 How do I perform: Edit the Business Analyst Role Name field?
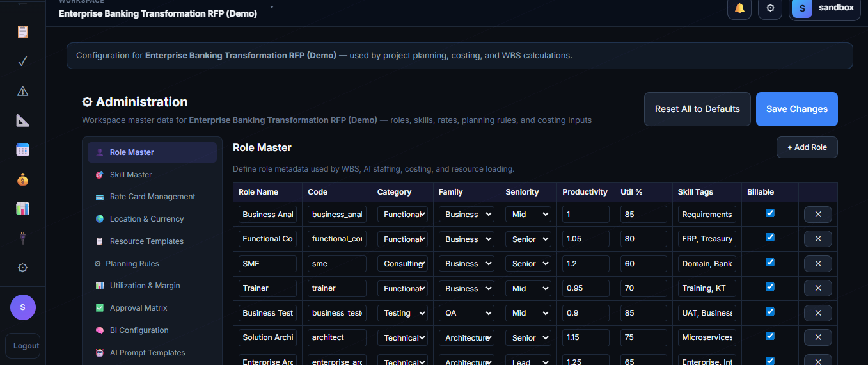point(267,215)
